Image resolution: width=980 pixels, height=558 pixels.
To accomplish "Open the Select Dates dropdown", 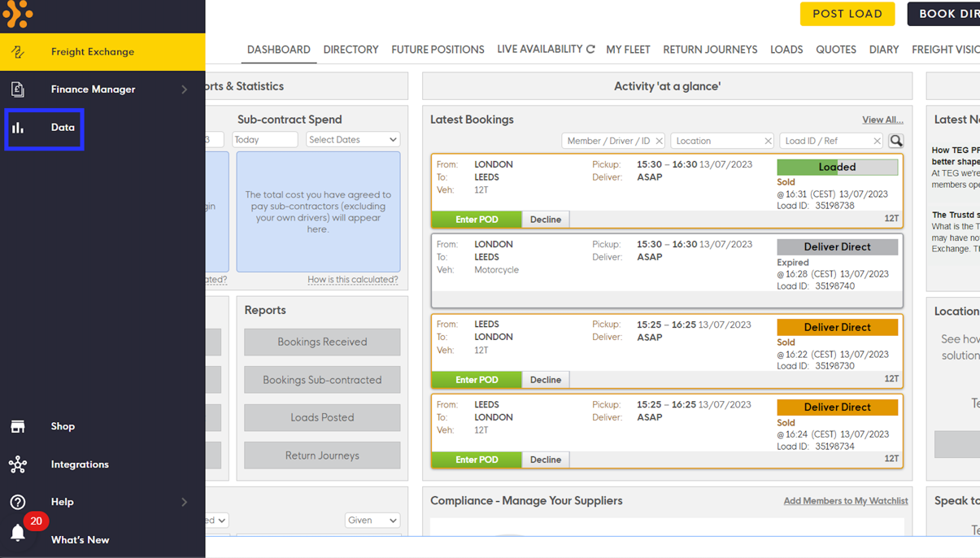I will click(x=353, y=140).
